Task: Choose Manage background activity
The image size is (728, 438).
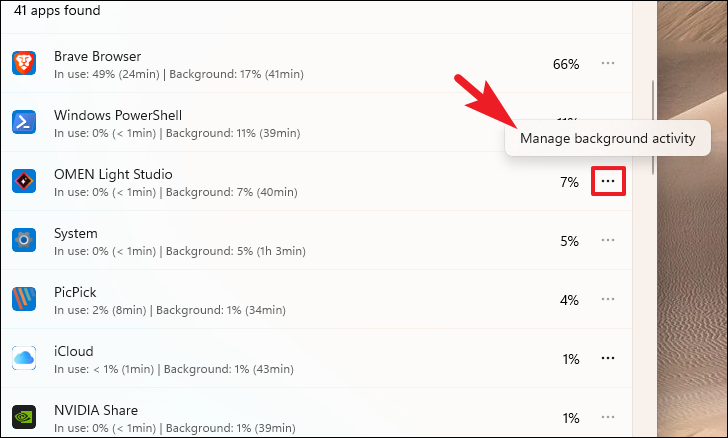Action: (x=607, y=138)
